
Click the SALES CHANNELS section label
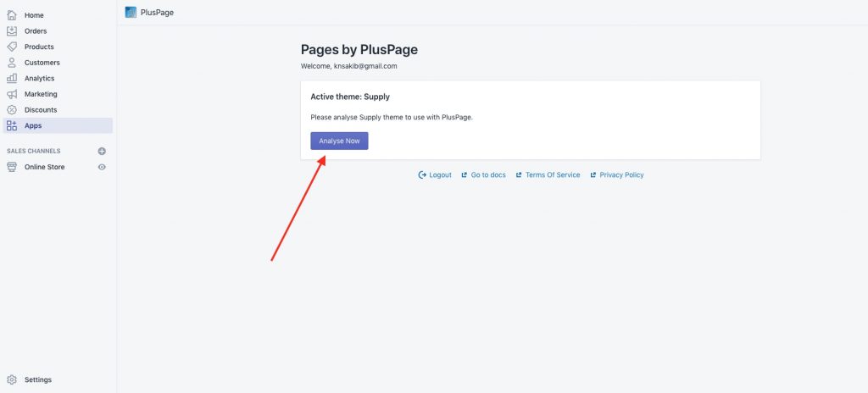coord(34,151)
